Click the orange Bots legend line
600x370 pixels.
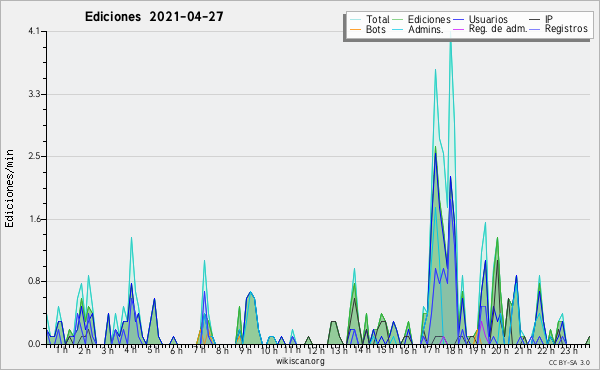(x=355, y=29)
